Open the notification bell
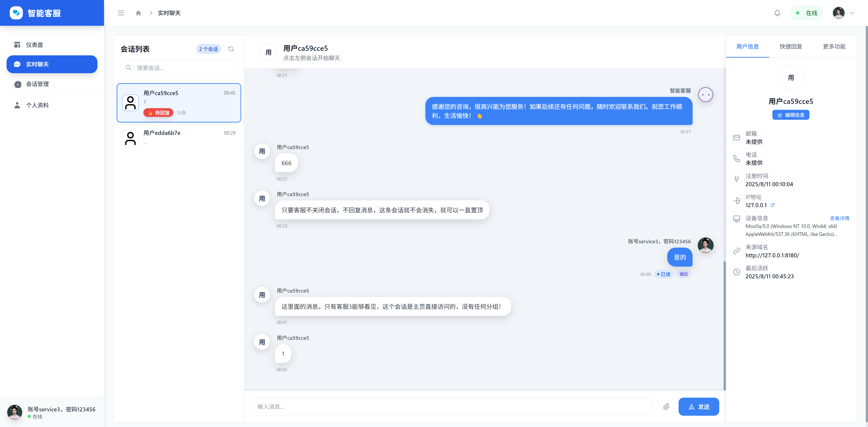868x427 pixels. coord(777,13)
